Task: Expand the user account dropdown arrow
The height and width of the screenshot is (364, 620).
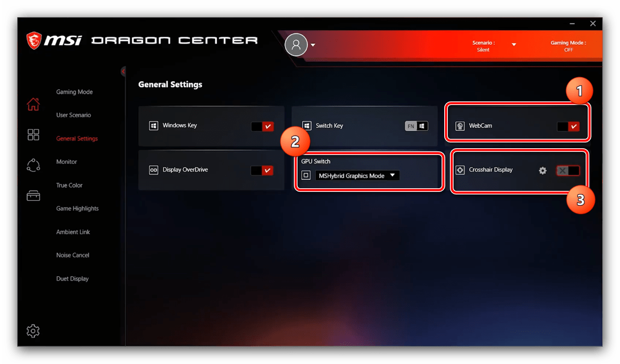Action: click(x=313, y=45)
